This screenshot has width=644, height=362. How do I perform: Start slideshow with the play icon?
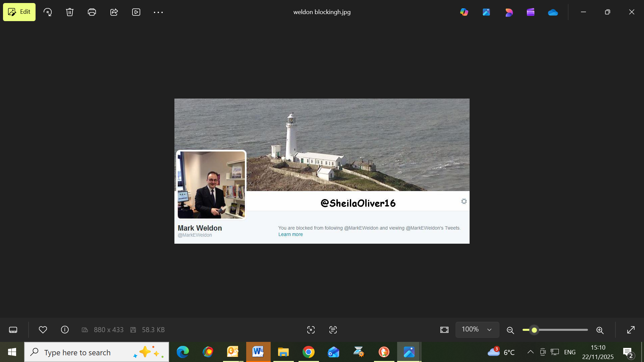pos(136,12)
